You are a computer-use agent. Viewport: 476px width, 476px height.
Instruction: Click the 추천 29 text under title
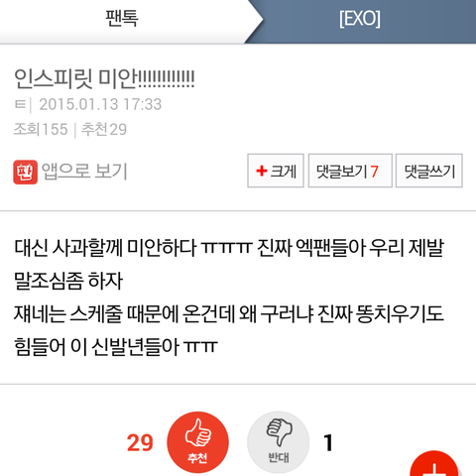pyautogui.click(x=104, y=129)
